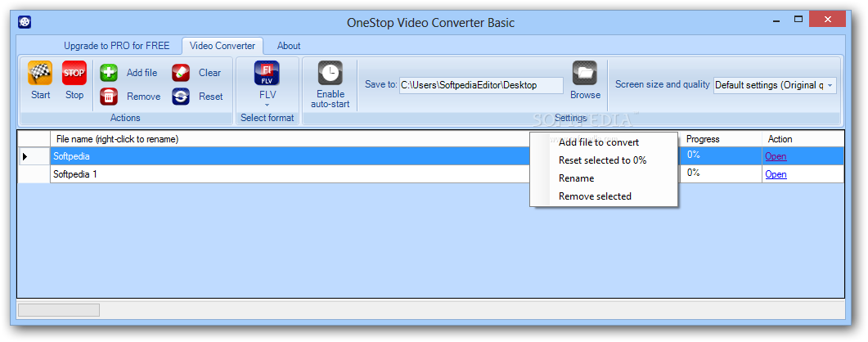Viewport: 868px width, 342px height.
Task: Click the Clear label button
Action: pos(209,73)
